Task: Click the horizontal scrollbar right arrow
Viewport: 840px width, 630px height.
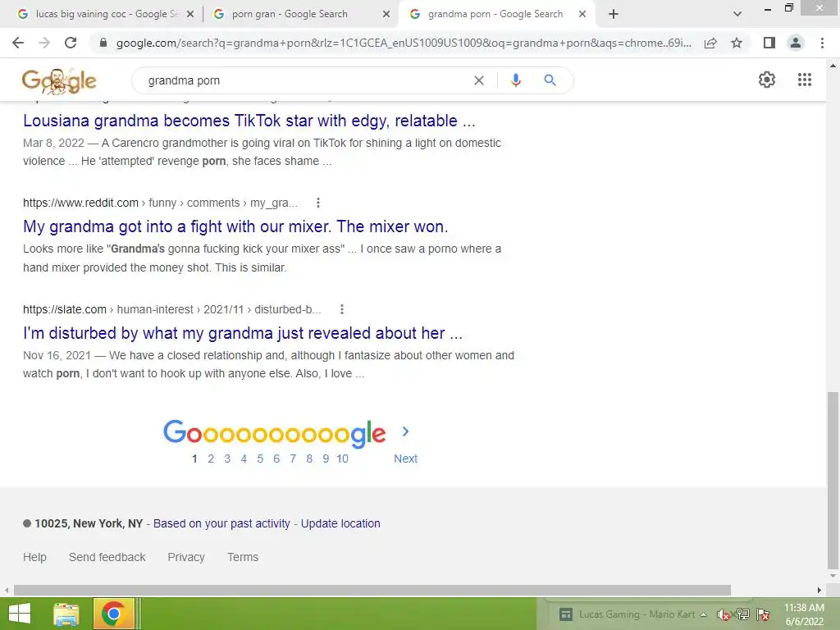Action: point(819,591)
